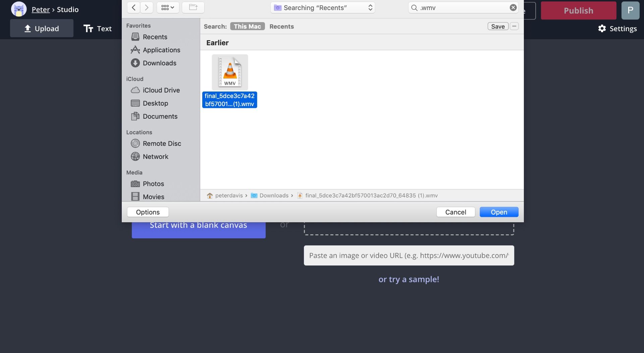Image resolution: width=644 pixels, height=353 pixels.
Task: Create a new folder
Action: point(193,7)
